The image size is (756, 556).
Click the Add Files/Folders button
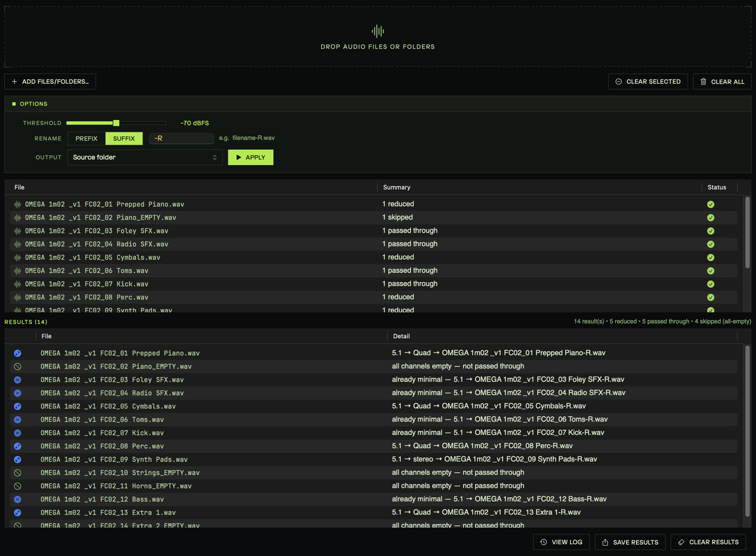50,82
